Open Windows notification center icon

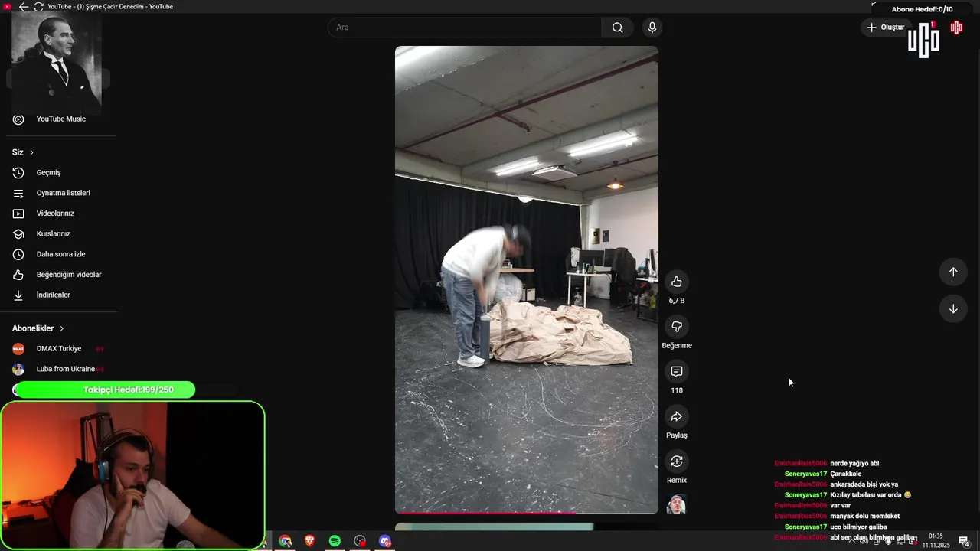964,541
